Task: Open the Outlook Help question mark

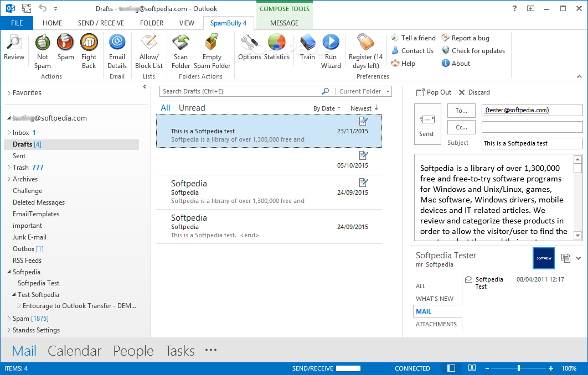Action: 514,8
